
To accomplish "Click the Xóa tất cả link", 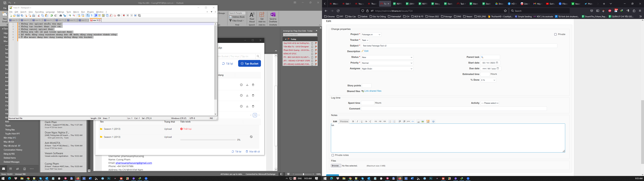I will tap(253, 152).
